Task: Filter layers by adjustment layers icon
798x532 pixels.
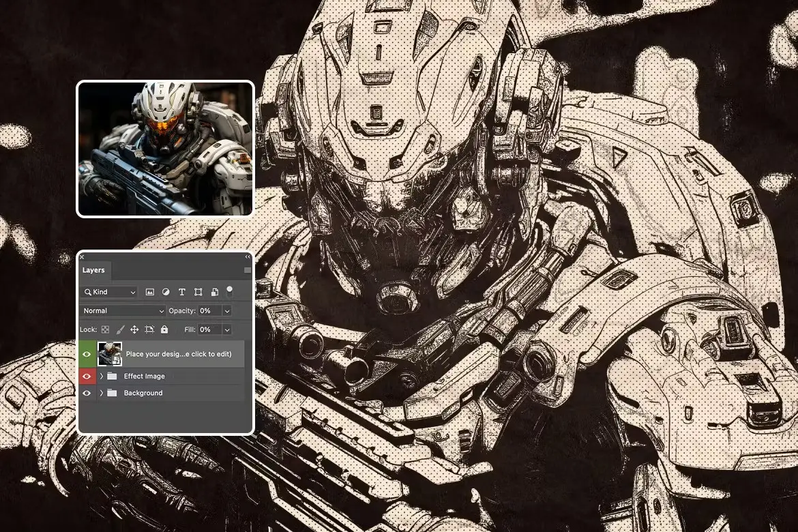Action: (x=166, y=292)
